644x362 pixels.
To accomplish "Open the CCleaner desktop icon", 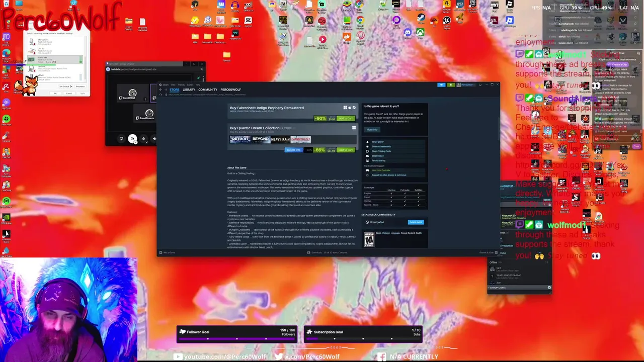I will (6, 134).
